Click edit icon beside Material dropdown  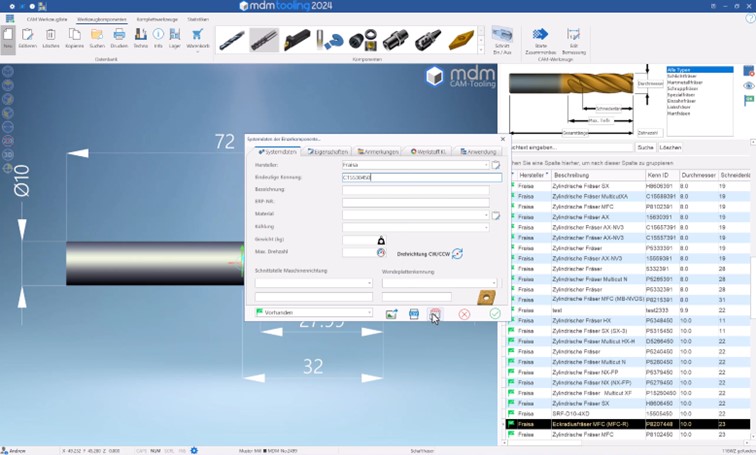point(496,215)
